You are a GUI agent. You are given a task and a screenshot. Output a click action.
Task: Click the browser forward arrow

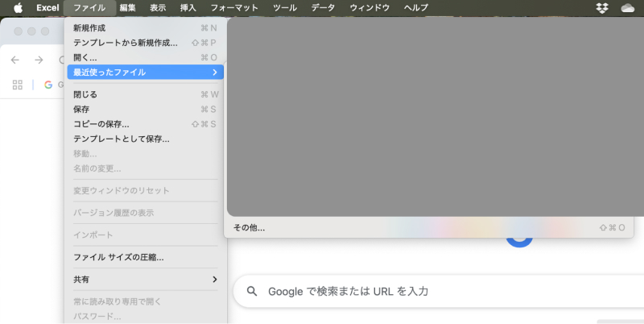click(39, 60)
